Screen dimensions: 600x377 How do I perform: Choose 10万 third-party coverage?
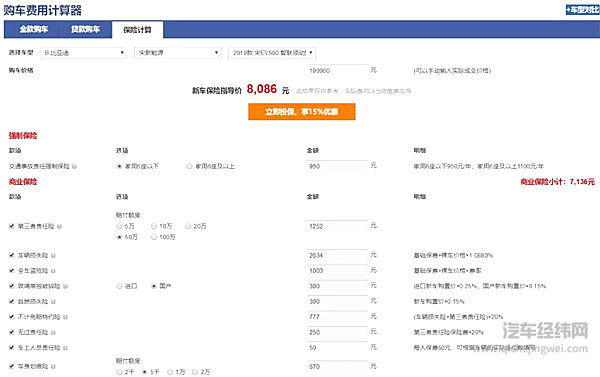pos(154,226)
